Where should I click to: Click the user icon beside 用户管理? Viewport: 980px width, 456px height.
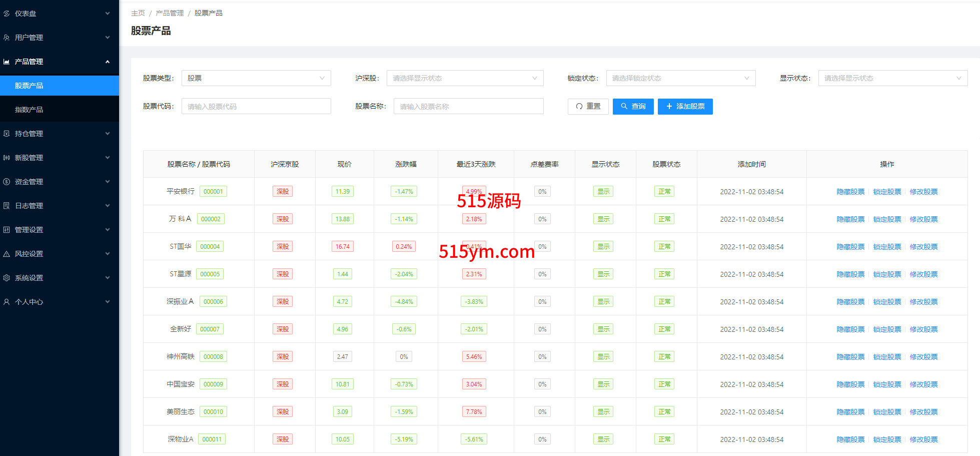pos(7,38)
